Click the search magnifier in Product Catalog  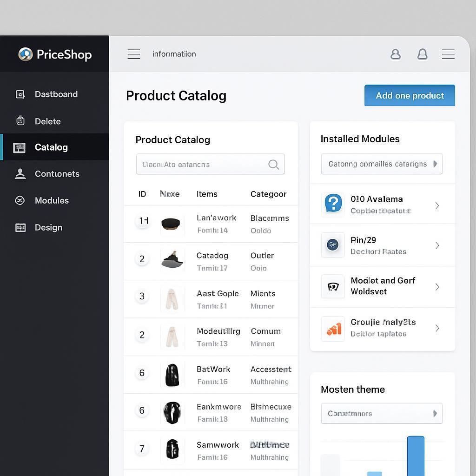274,164
